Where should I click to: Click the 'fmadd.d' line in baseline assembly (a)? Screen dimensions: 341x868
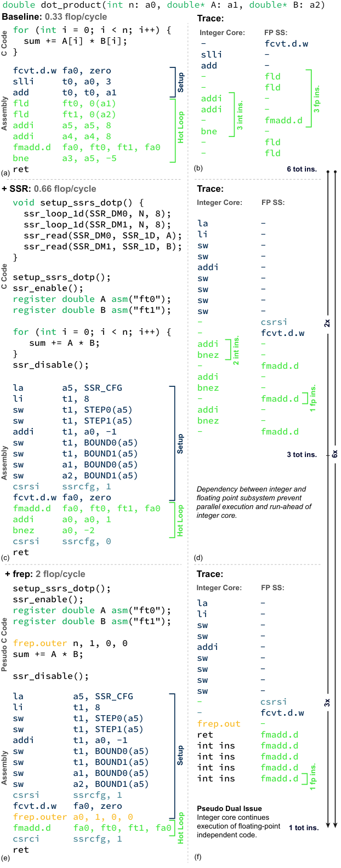click(87, 147)
